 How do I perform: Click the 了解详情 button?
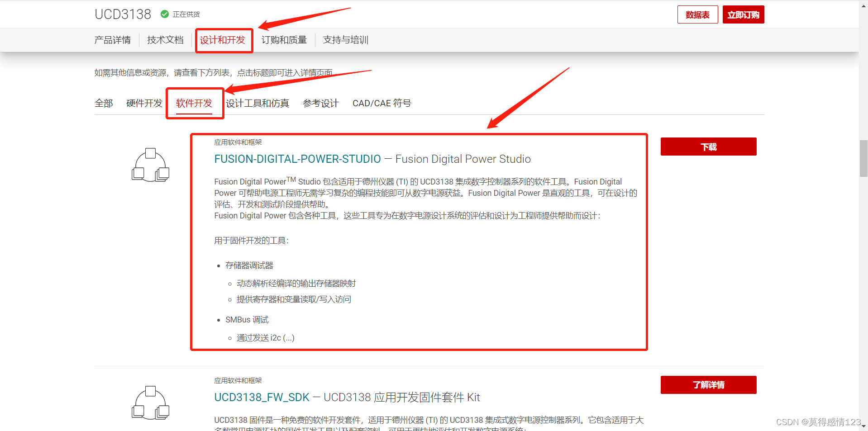coord(708,385)
